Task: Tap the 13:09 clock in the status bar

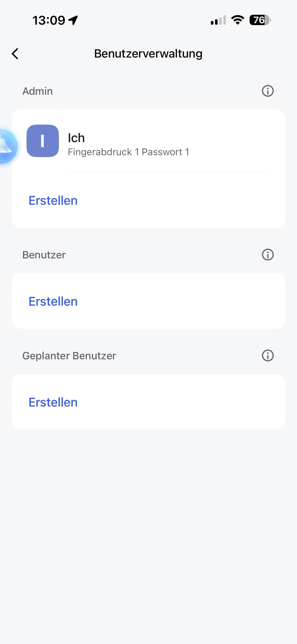Action: tap(49, 20)
